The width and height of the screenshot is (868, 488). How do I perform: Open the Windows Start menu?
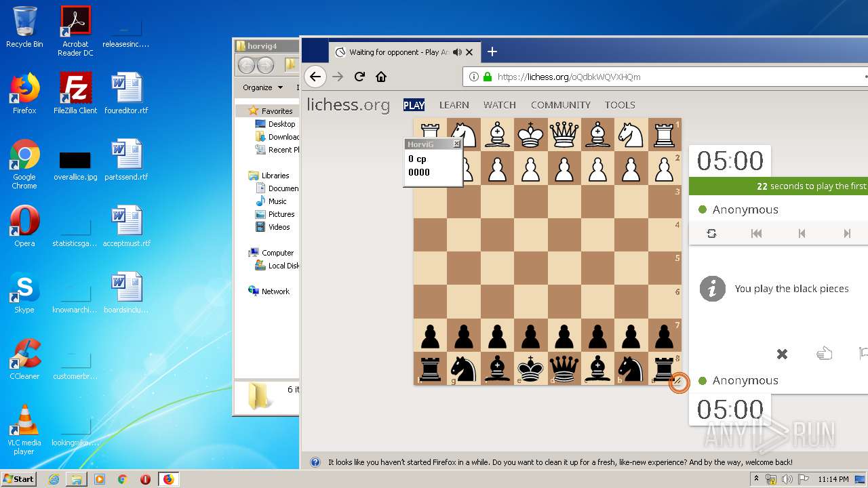18,479
